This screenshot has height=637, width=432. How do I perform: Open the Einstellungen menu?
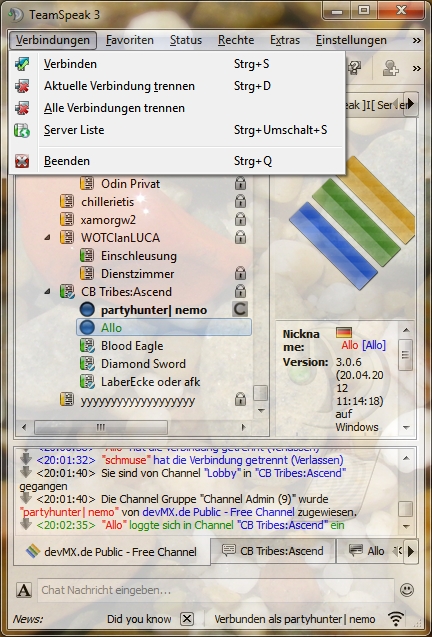click(351, 40)
